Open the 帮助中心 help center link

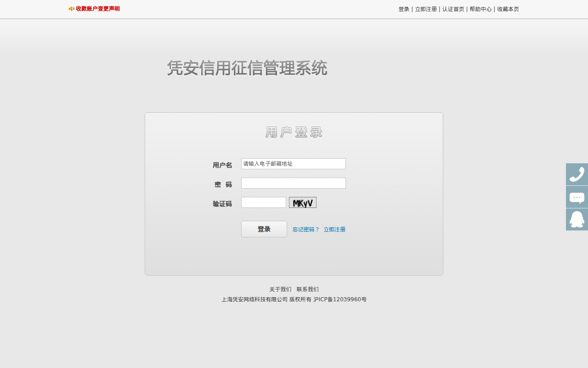[x=480, y=9]
